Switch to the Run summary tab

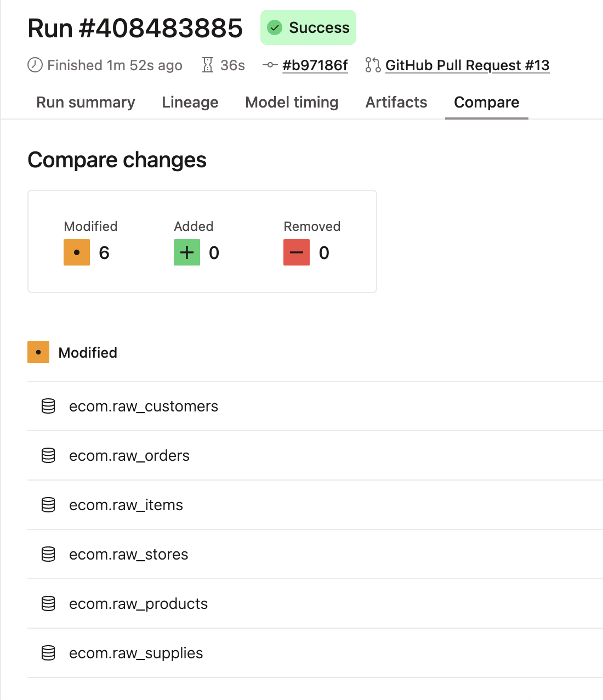click(86, 102)
